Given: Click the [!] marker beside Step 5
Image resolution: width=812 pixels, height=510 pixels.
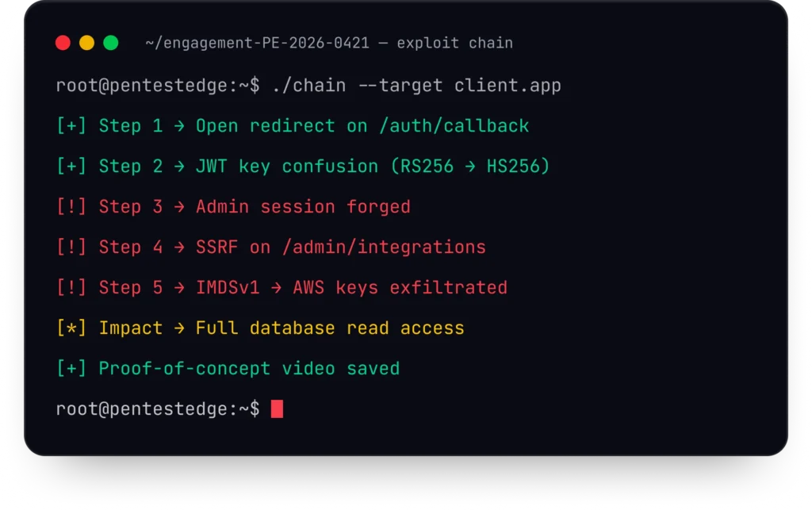Looking at the screenshot, I should (x=71, y=287).
